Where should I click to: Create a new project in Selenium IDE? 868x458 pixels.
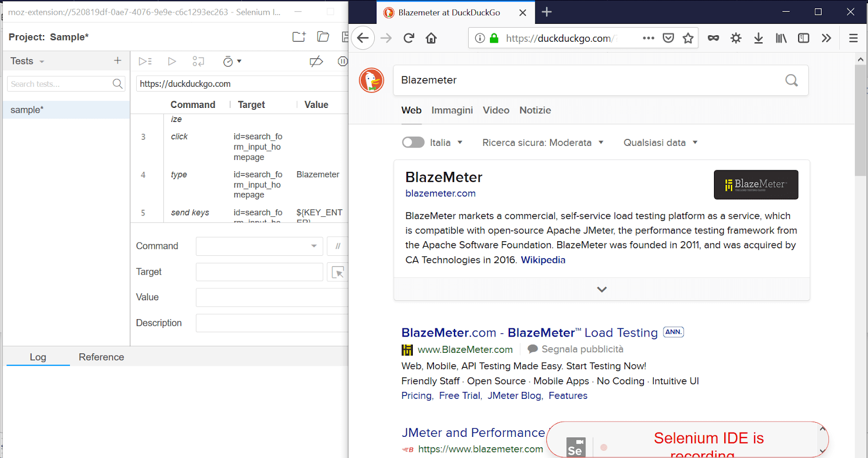click(299, 37)
